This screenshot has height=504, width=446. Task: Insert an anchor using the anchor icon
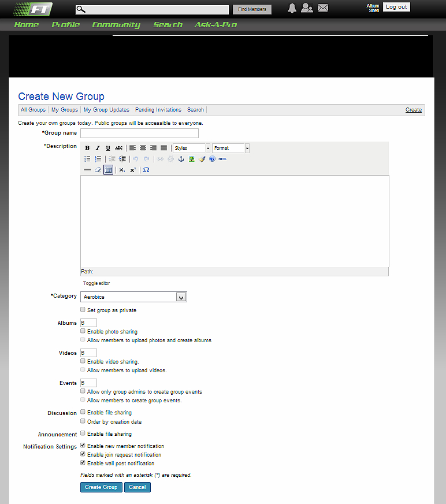coord(181,159)
